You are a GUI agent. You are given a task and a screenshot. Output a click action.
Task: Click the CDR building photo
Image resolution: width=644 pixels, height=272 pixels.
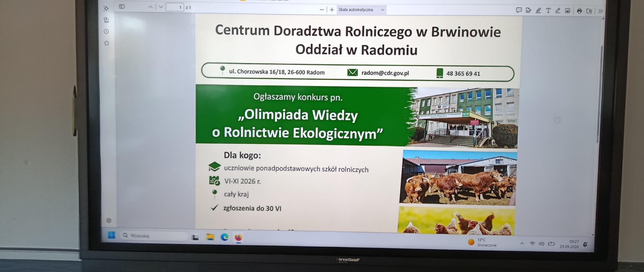(x=463, y=118)
